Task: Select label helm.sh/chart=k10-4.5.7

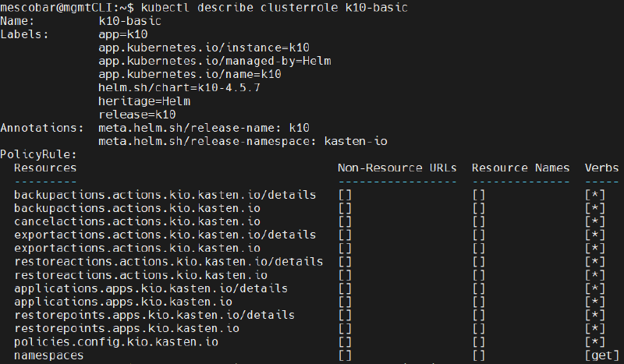Action: click(179, 87)
